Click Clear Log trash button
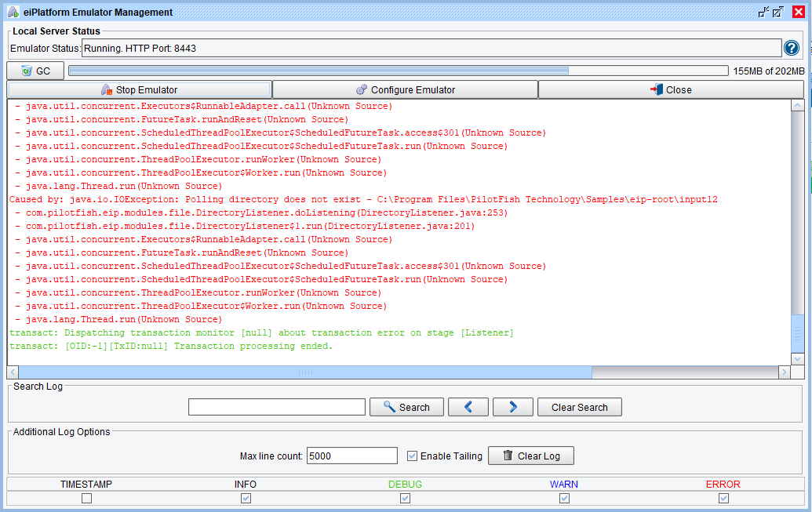Screen dimensions: 812x512 coord(531,456)
